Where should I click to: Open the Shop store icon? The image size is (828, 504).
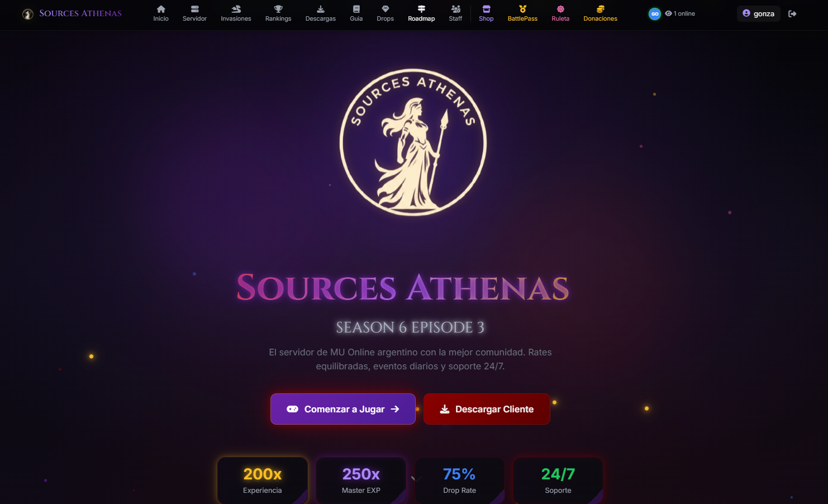point(486,9)
